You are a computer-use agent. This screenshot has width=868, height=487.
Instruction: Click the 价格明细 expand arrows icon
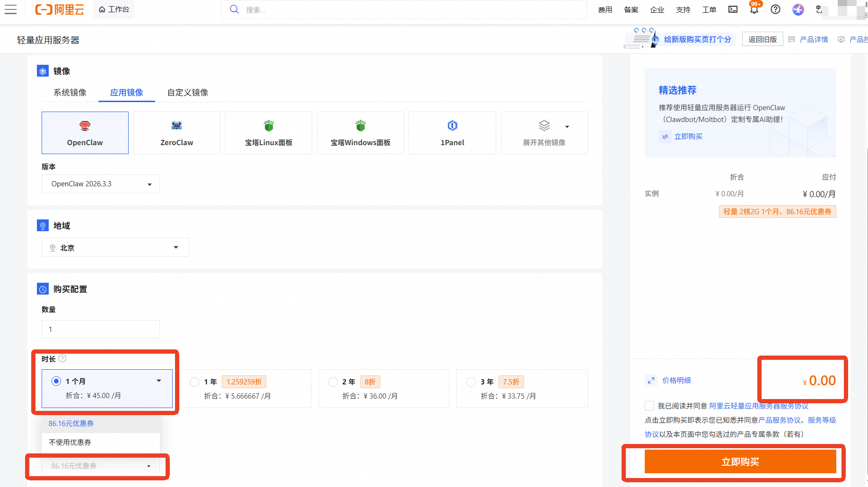click(651, 380)
